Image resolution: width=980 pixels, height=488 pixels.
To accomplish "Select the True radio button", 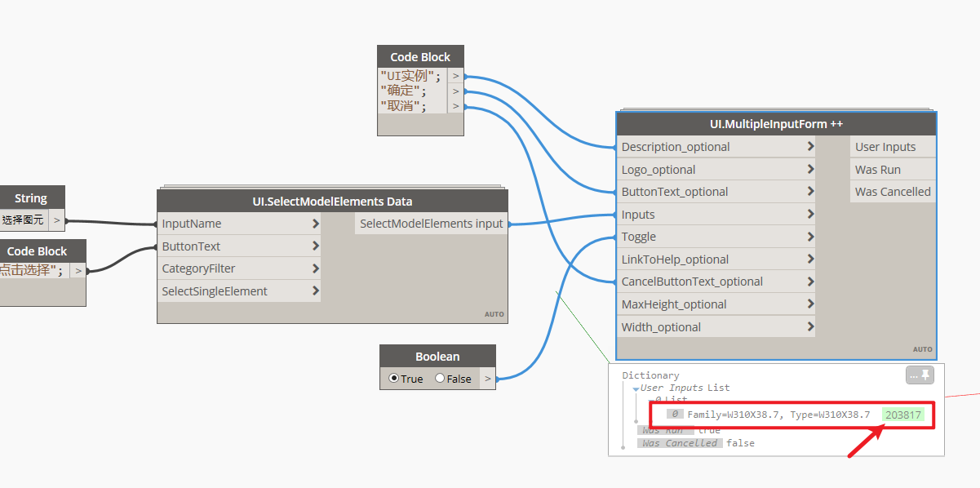I will (x=395, y=378).
